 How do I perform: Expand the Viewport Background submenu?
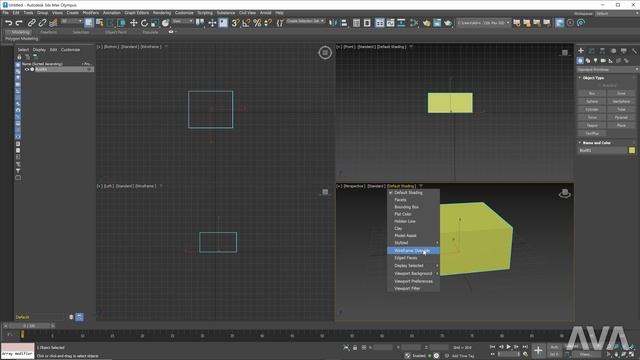click(x=413, y=273)
